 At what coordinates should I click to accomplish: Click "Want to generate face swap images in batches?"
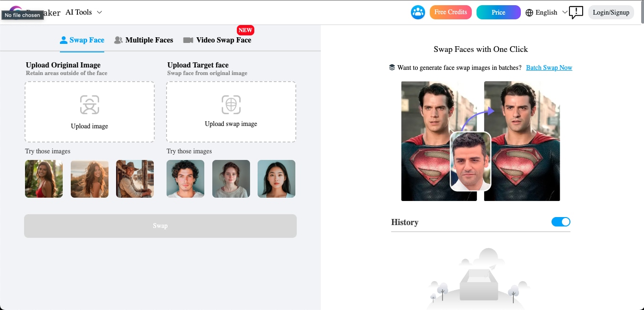point(460,67)
